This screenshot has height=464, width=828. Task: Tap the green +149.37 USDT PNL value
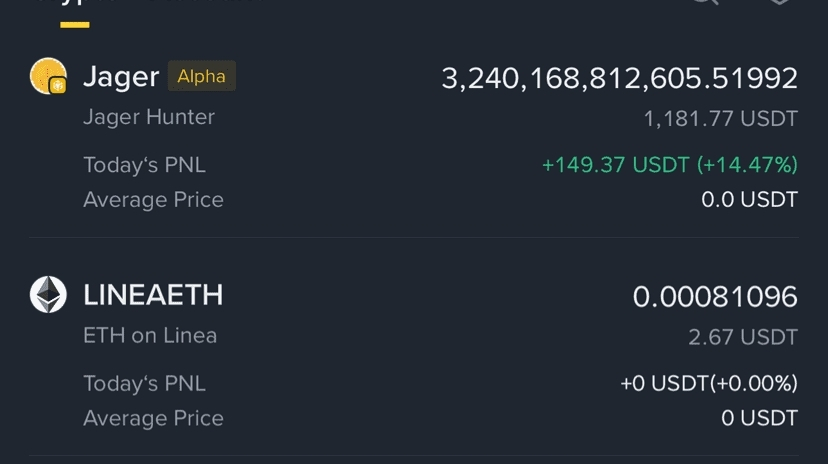(x=669, y=164)
